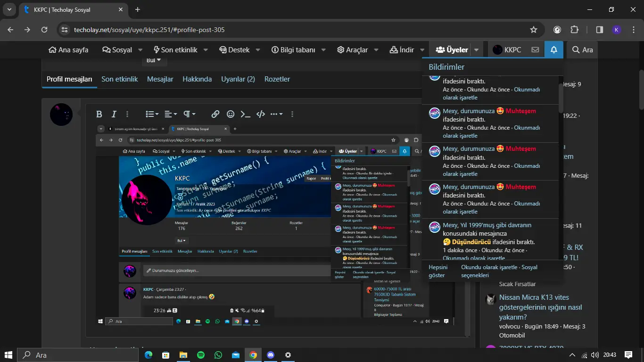Open the Chrome profile K avatar
This screenshot has height=362, width=644.
617,30
